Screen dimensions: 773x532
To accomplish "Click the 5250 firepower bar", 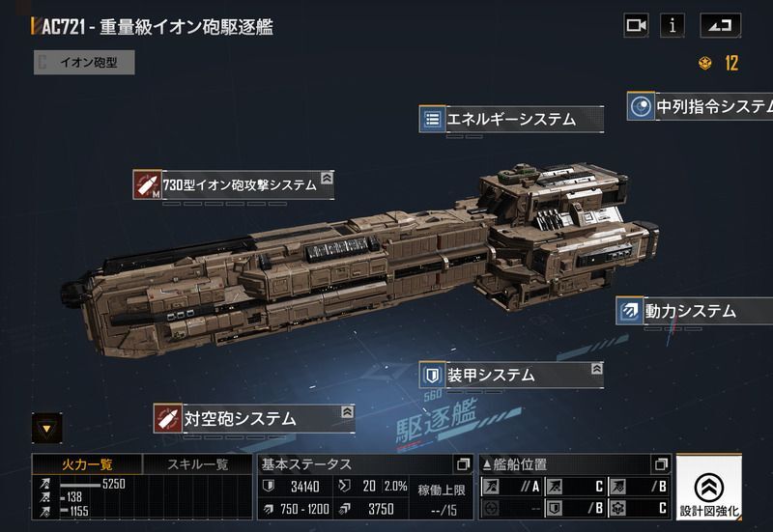I will (80, 486).
